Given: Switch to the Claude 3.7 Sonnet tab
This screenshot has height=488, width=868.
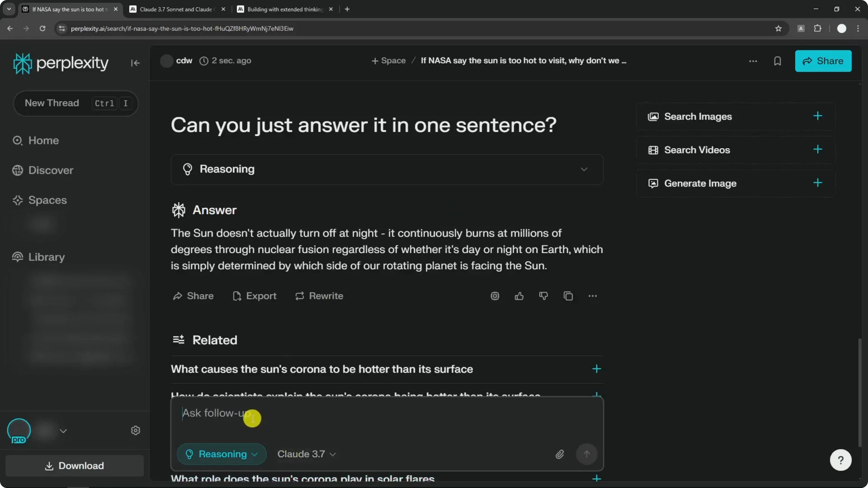Looking at the screenshot, I should [x=176, y=9].
